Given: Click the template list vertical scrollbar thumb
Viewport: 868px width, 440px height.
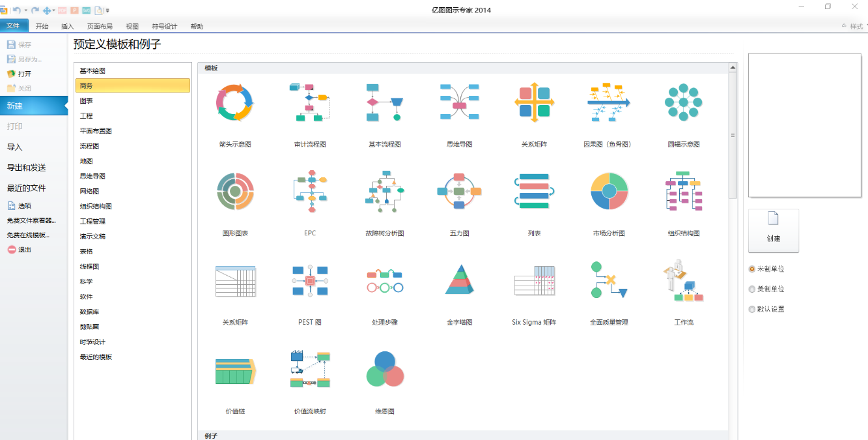Looking at the screenshot, I should tap(733, 135).
